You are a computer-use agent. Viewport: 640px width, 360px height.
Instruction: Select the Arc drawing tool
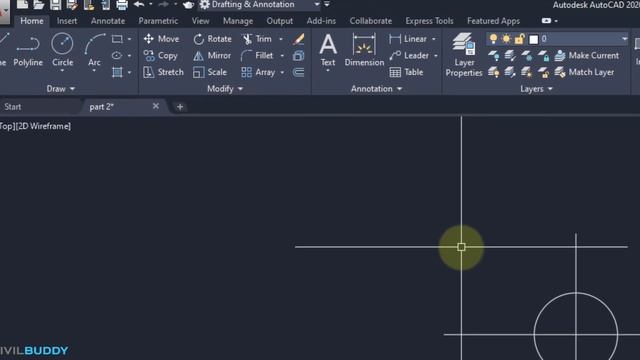94,51
